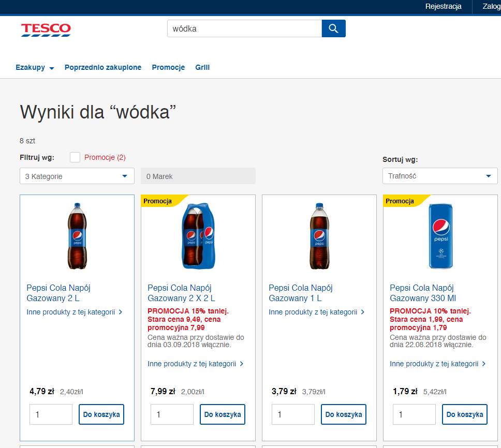Click the 2,40zł/l unit price
Image resolution: width=501 pixels, height=448 pixels.
click(71, 392)
